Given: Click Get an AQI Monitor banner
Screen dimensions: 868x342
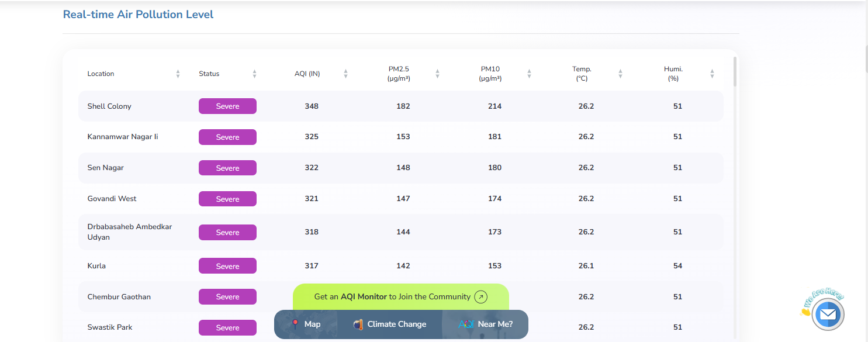Looking at the screenshot, I should [x=392, y=297].
